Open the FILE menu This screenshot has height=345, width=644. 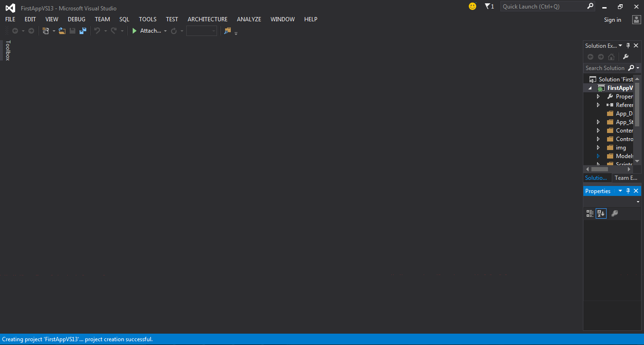tap(10, 19)
